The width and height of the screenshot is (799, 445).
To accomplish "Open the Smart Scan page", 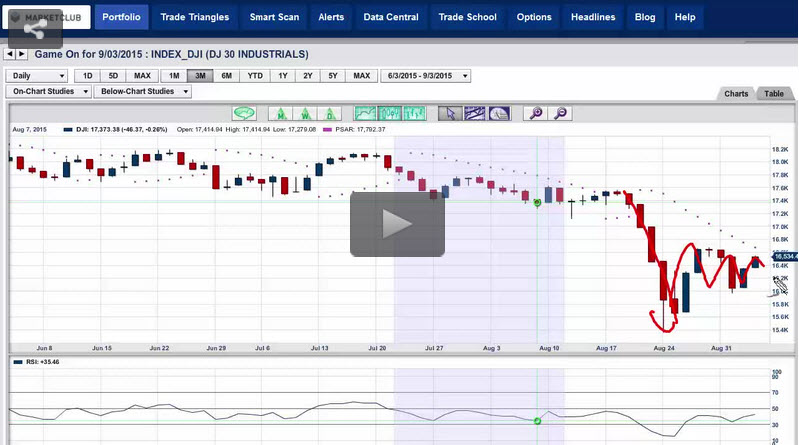I will pyautogui.click(x=273, y=17).
